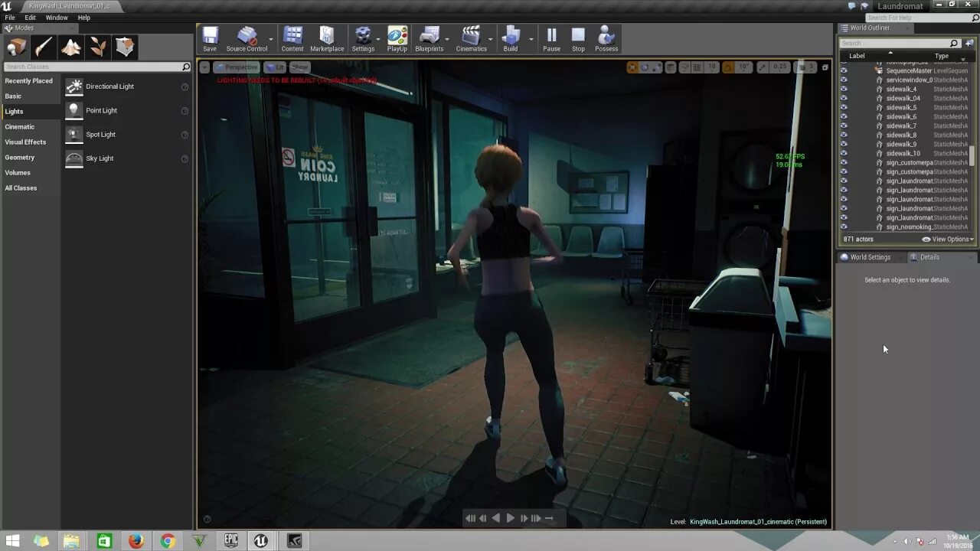Click the Point Light bulb icon
The height and width of the screenshot is (551, 980).
click(73, 110)
